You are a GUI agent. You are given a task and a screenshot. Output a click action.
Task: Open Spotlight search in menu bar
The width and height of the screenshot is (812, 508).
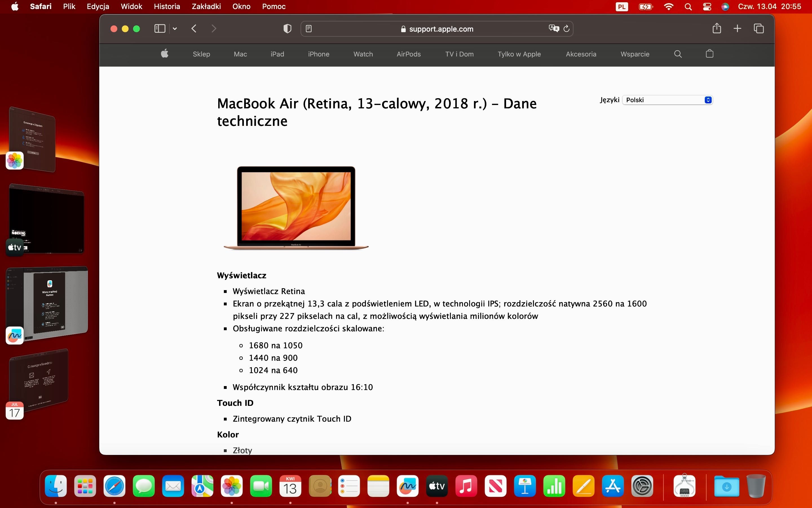click(x=688, y=7)
